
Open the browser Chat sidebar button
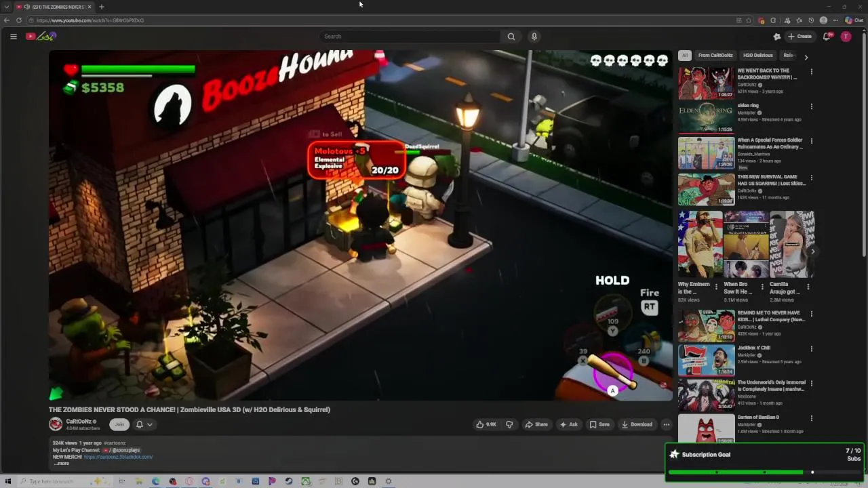point(854,20)
